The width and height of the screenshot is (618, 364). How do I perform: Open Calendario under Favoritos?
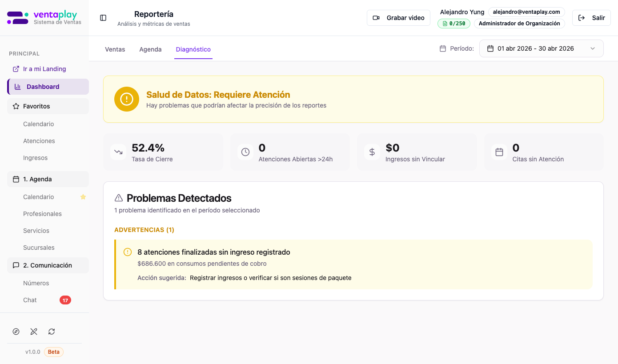pos(39,124)
